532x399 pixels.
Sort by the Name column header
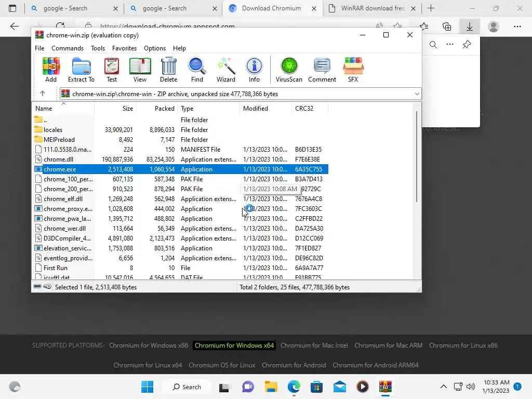[x=63, y=109]
